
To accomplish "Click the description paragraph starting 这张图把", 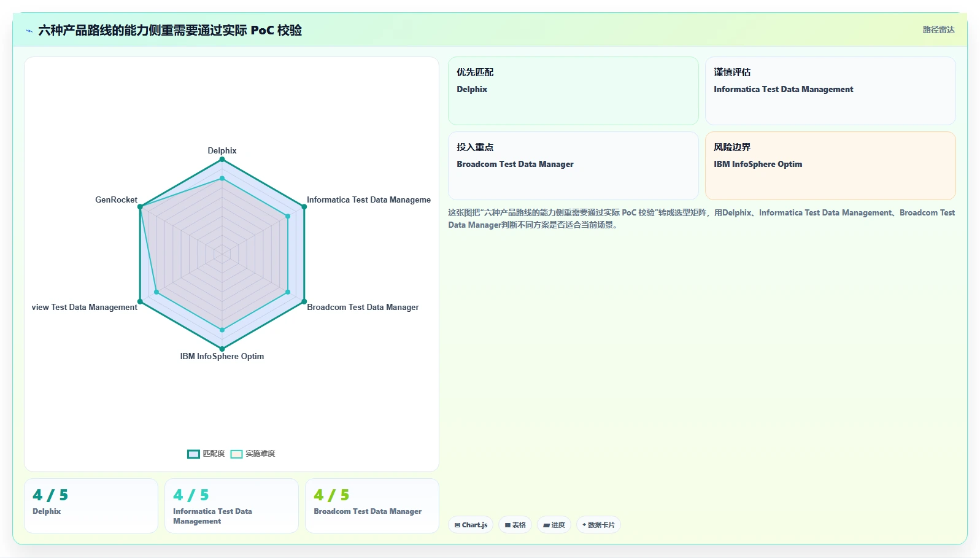I will coord(701,219).
